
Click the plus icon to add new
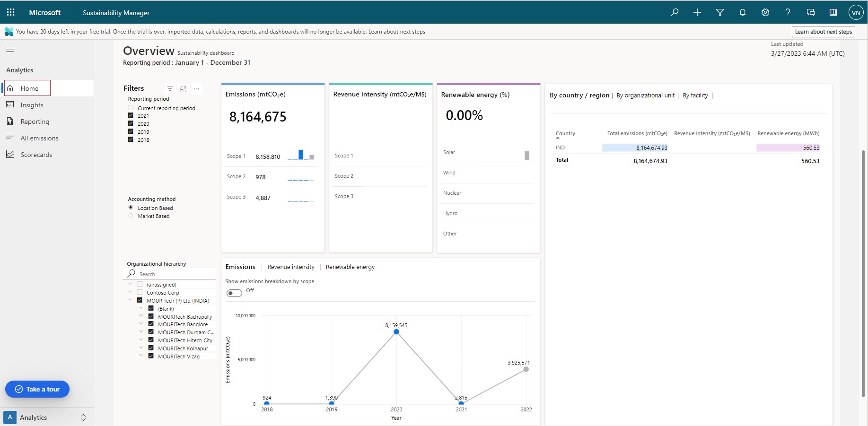click(697, 12)
